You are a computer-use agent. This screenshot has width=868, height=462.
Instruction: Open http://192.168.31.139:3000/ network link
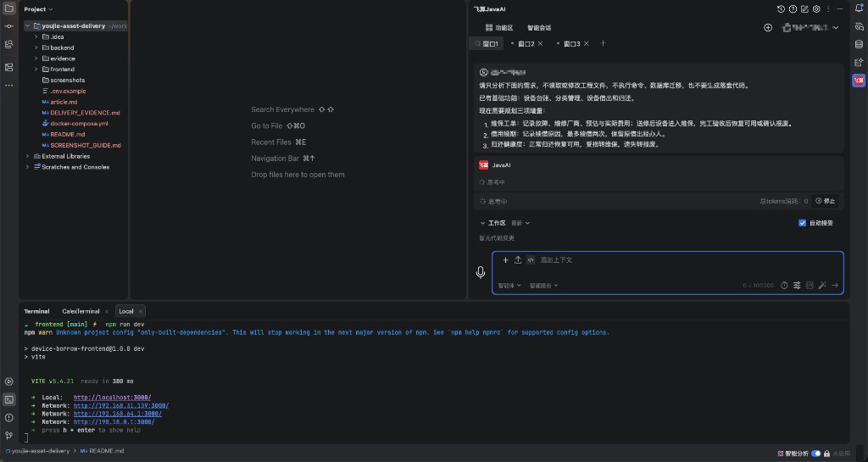click(121, 405)
